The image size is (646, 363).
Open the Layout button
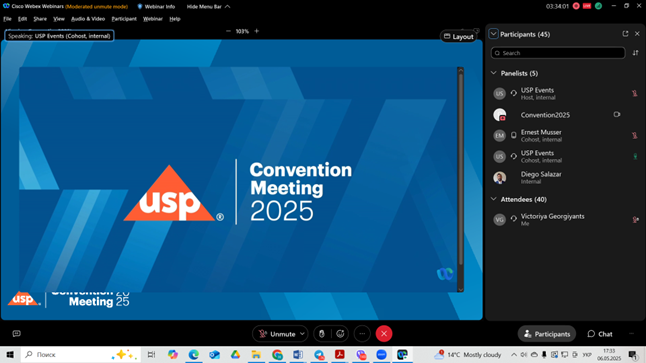[459, 37]
